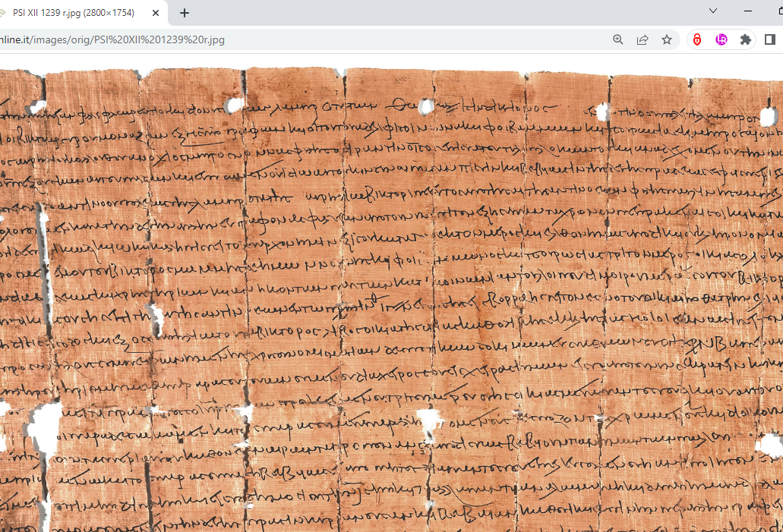Expand the tab search dropdown chevron
The image size is (783, 532).
pos(713,11)
